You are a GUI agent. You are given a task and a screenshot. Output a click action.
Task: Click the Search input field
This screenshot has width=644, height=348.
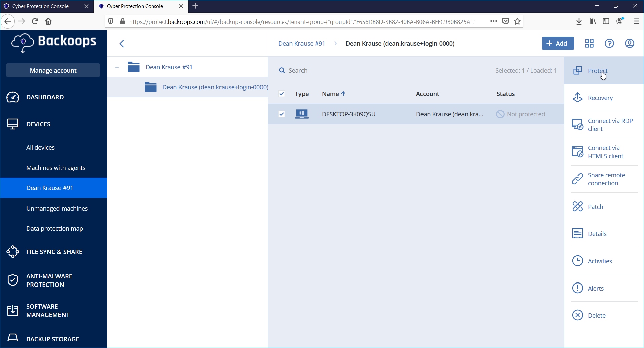pos(383,70)
